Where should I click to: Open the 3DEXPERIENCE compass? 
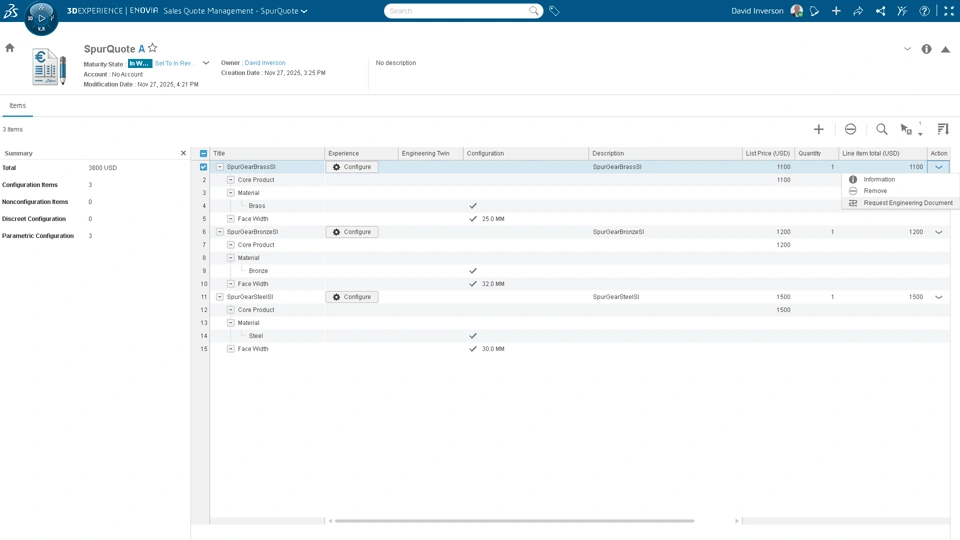click(x=41, y=18)
